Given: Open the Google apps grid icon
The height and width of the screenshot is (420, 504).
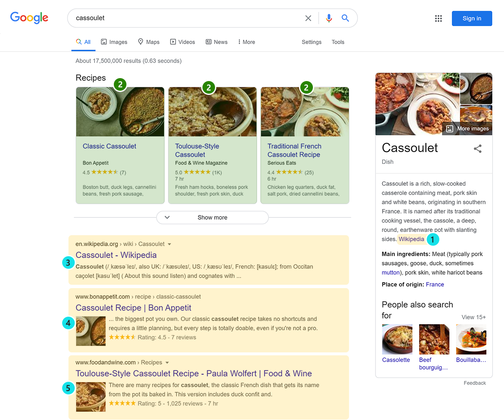Looking at the screenshot, I should (x=438, y=18).
